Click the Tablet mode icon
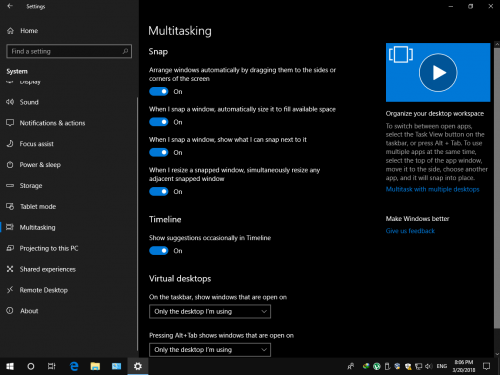 pyautogui.click(x=10, y=206)
